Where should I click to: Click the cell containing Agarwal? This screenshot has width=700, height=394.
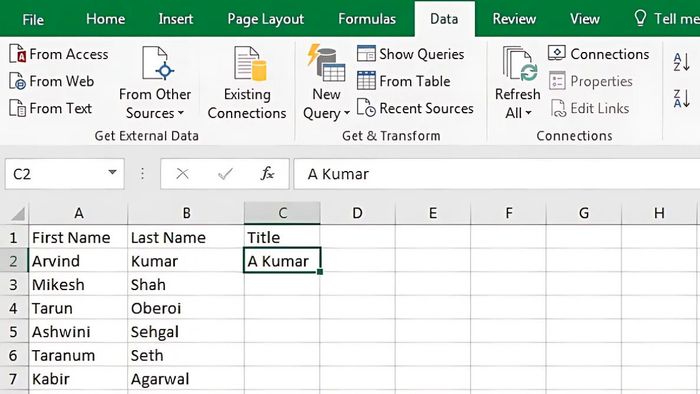[186, 379]
